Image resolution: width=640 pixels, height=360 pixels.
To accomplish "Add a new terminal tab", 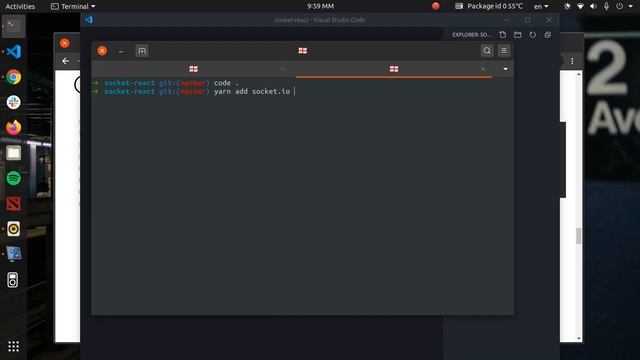I will [x=142, y=51].
